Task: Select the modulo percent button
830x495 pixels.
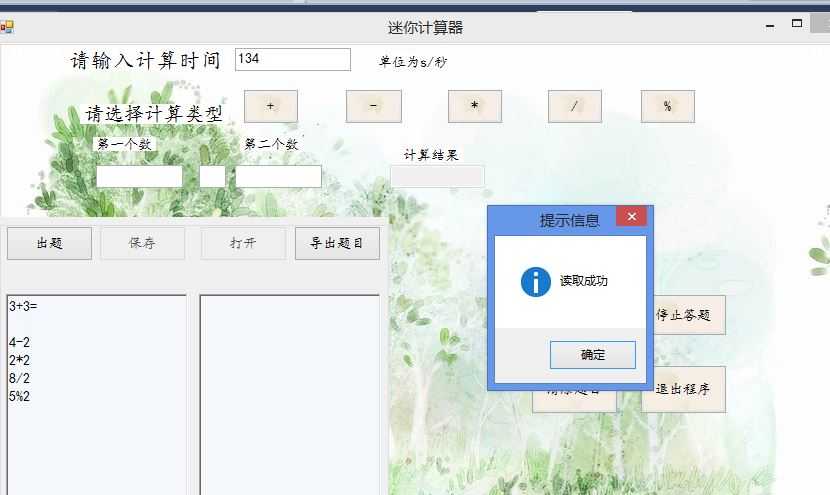Action: click(x=667, y=106)
